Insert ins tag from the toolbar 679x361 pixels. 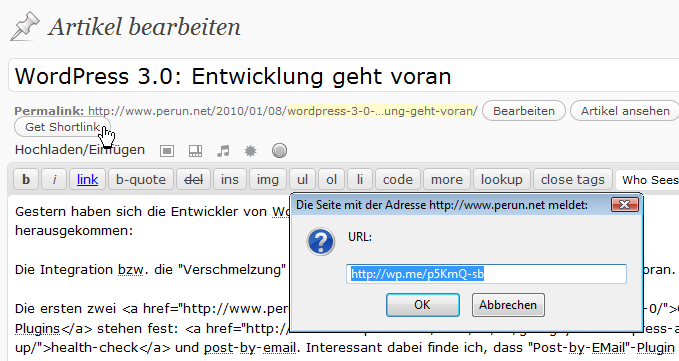(230, 179)
